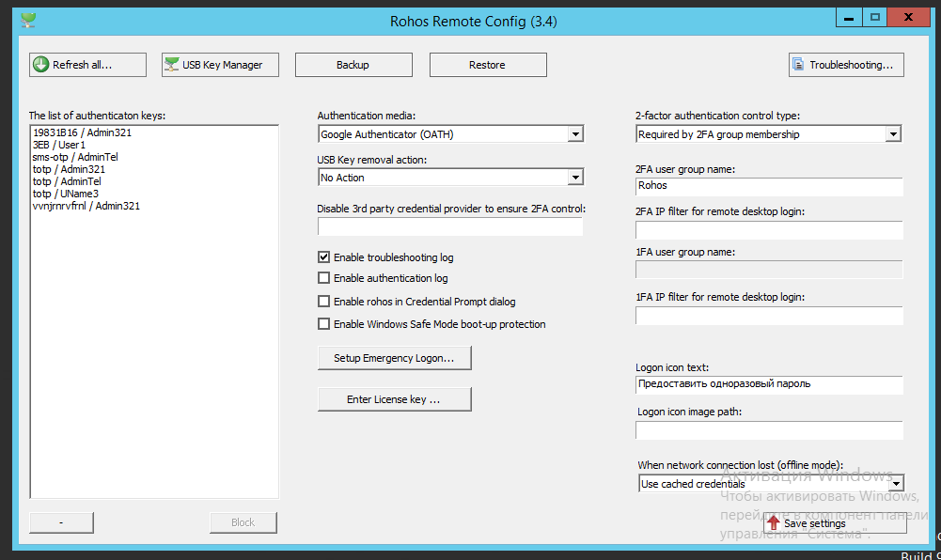
Task: Select key totp / Admin321 in list
Action: point(69,169)
